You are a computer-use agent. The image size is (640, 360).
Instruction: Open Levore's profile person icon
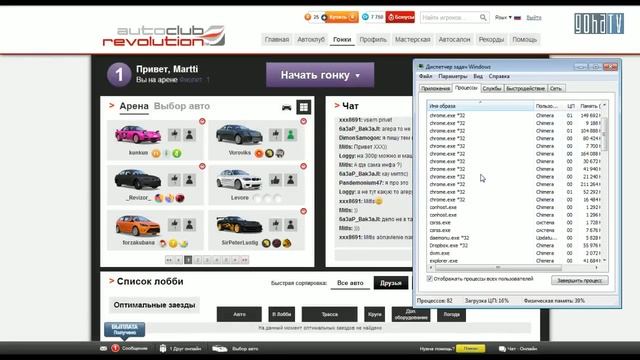tap(291, 180)
